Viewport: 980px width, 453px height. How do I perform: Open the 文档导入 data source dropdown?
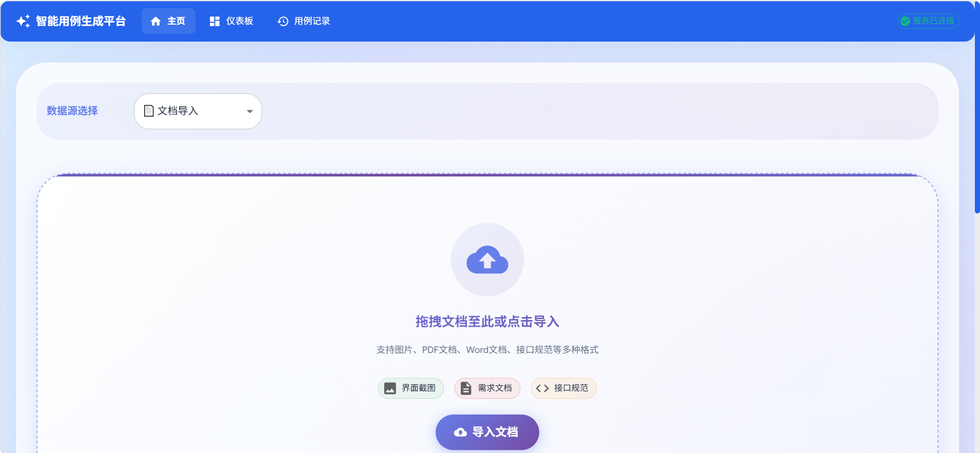pyautogui.click(x=198, y=111)
